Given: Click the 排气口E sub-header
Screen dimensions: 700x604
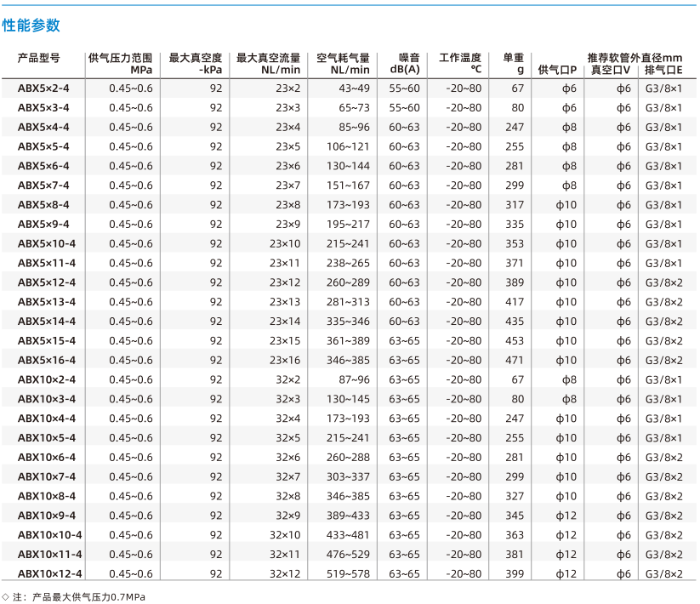Looking at the screenshot, I should coord(663,70).
